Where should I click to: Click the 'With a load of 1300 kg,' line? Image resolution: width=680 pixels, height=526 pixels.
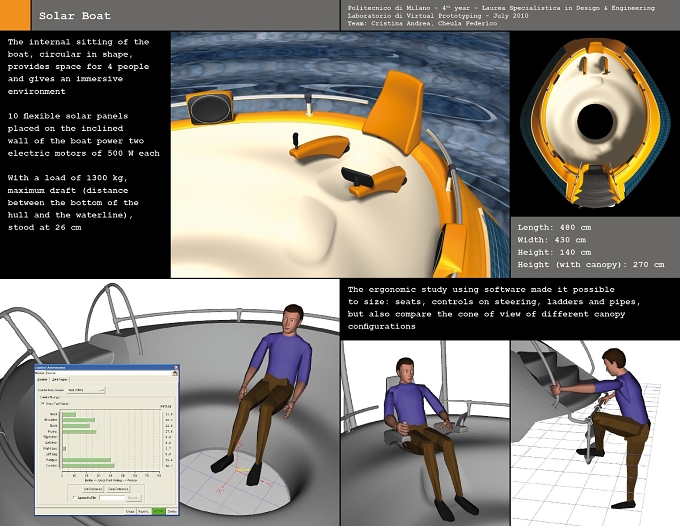(x=67, y=178)
